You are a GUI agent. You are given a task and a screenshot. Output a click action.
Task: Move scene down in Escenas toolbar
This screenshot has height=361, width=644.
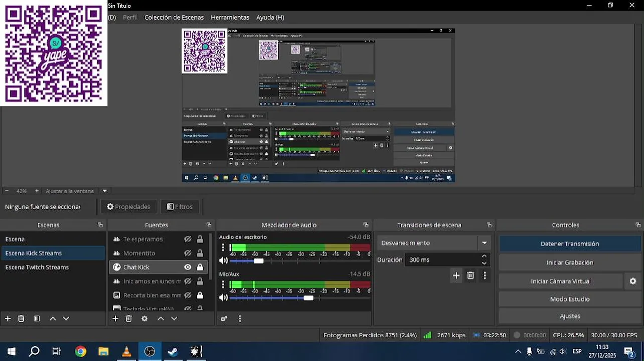pos(66,319)
